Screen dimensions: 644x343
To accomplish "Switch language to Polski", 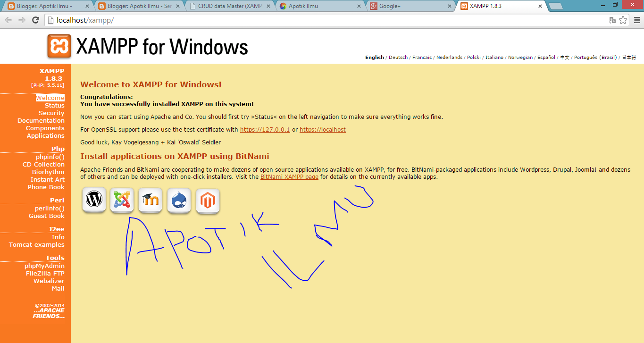I will (x=474, y=58).
